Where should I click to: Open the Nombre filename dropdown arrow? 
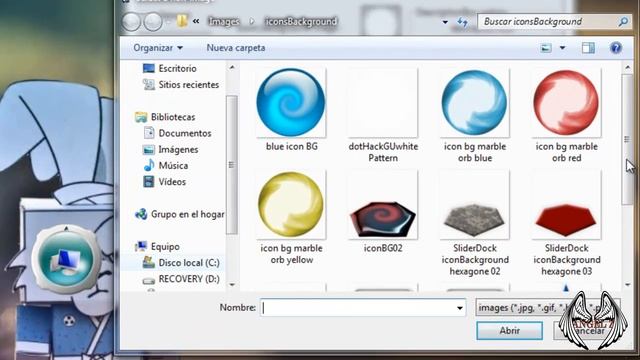(x=460, y=308)
